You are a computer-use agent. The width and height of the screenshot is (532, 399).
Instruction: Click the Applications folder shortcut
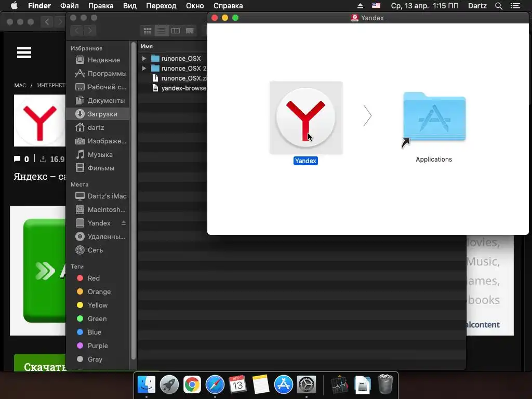[x=434, y=117]
